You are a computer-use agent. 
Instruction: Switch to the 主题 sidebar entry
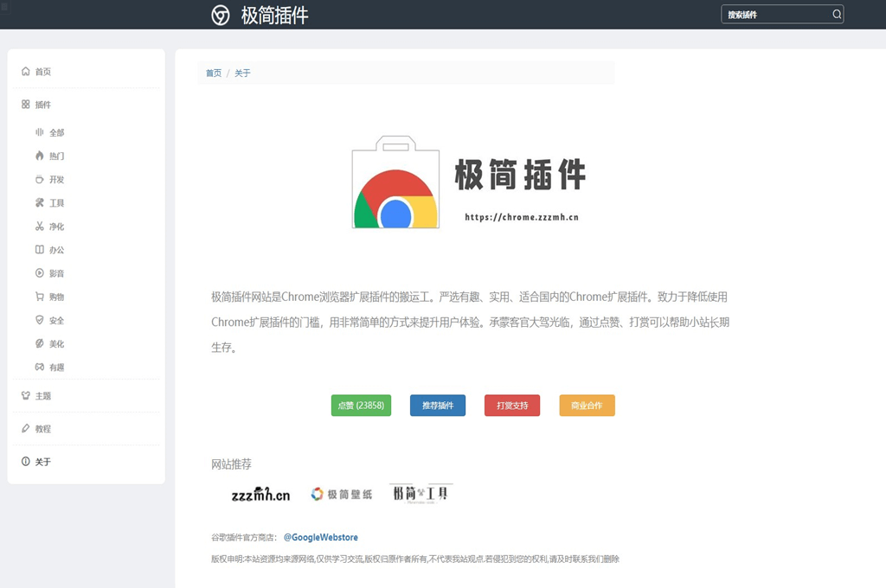tap(35, 397)
